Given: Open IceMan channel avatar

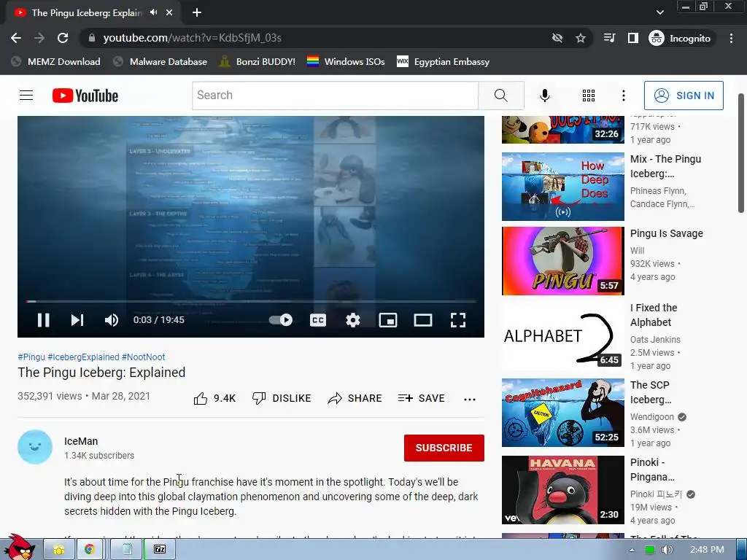Looking at the screenshot, I should (x=35, y=447).
